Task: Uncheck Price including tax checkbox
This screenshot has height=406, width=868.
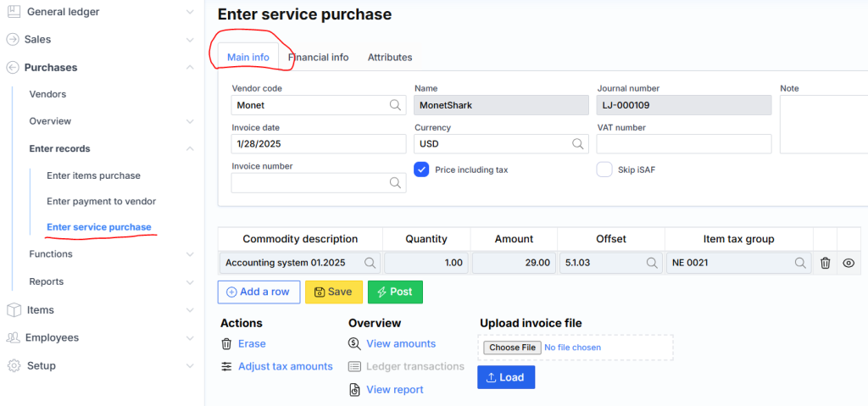Action: point(421,170)
